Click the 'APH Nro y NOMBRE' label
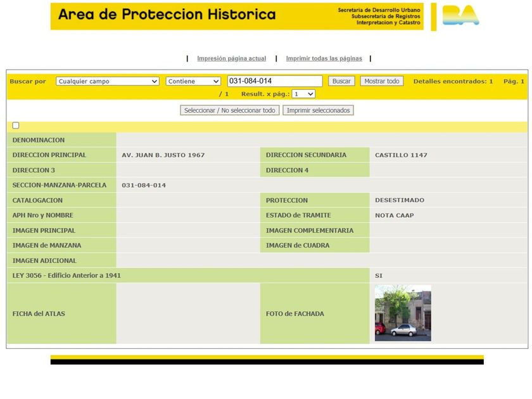 43,215
